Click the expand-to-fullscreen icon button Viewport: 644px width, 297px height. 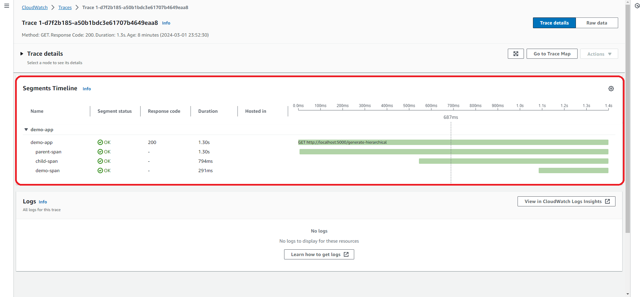516,54
